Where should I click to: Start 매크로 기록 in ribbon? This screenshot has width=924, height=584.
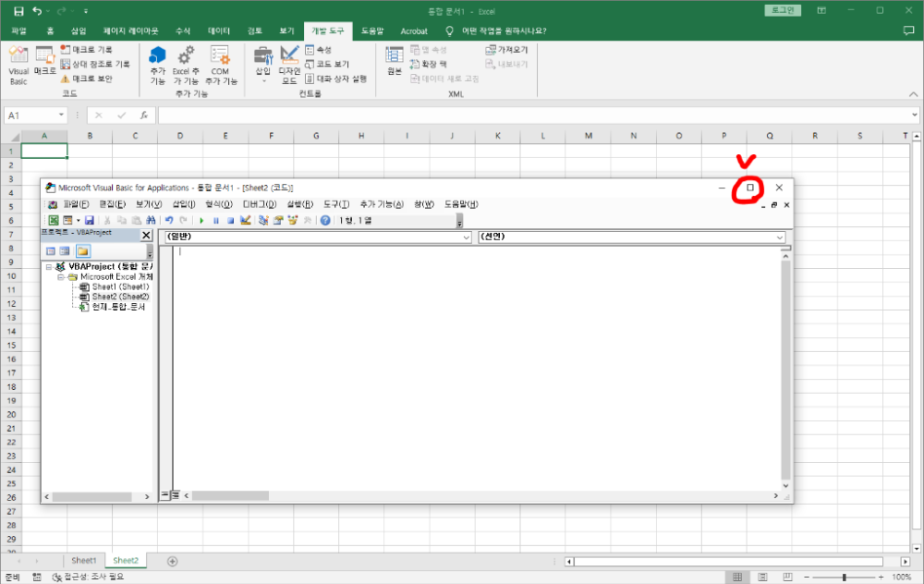pos(86,50)
